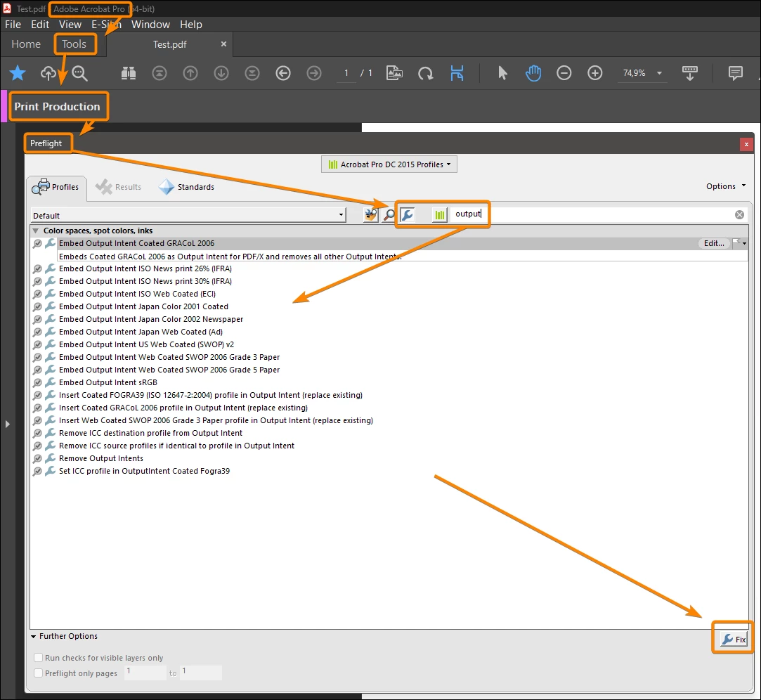Go to first page icon

(x=160, y=73)
